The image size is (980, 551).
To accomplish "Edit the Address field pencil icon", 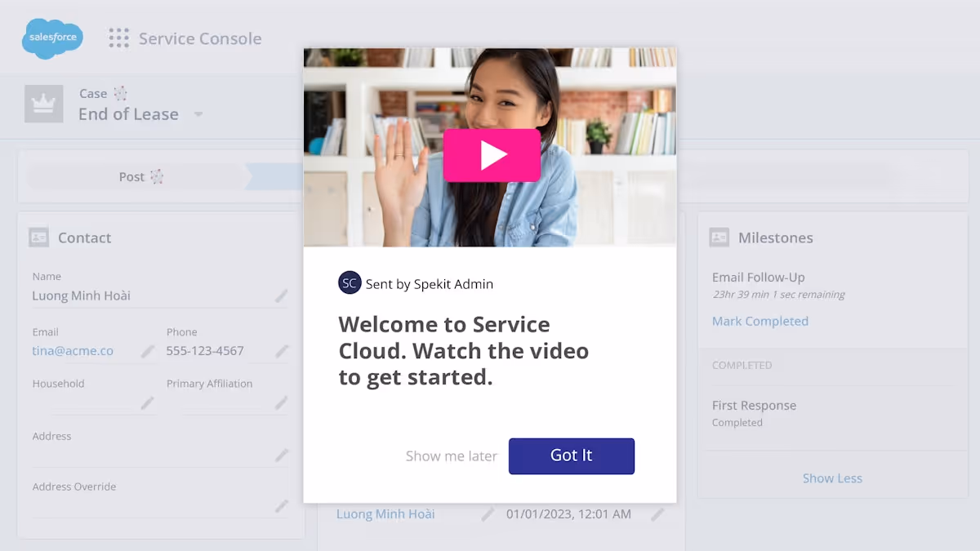I will point(282,455).
